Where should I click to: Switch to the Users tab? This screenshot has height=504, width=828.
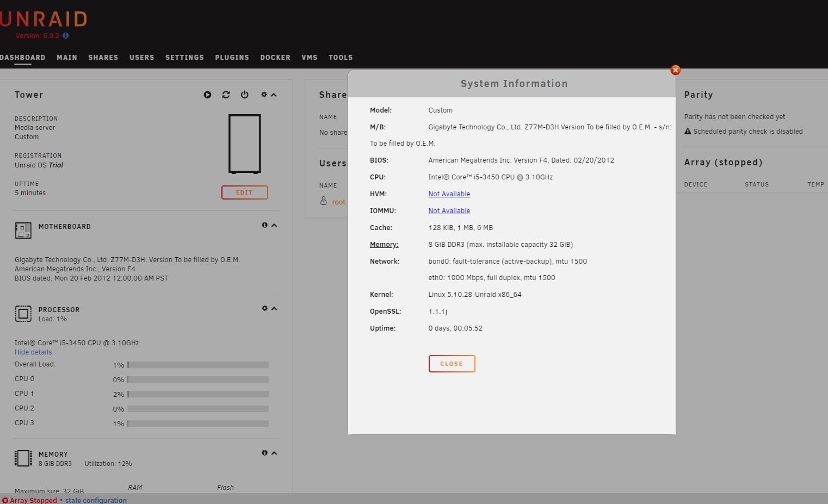click(x=142, y=58)
